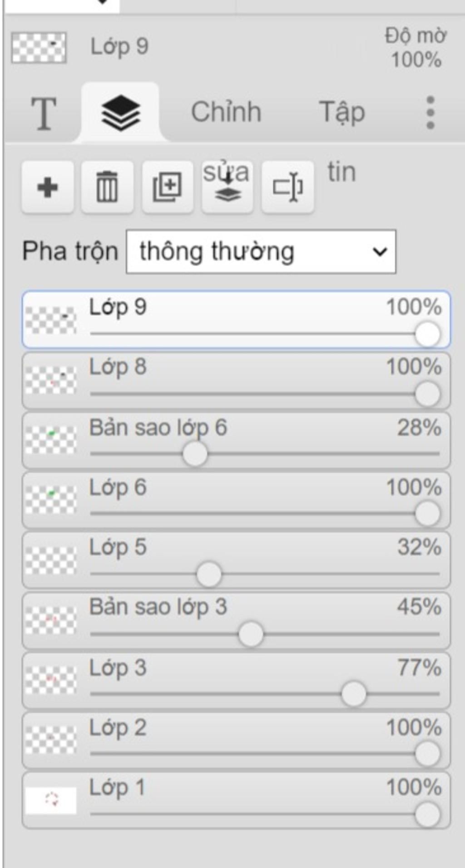This screenshot has height=868, width=465.
Task: Open the Text tool tab
Action: [44, 113]
